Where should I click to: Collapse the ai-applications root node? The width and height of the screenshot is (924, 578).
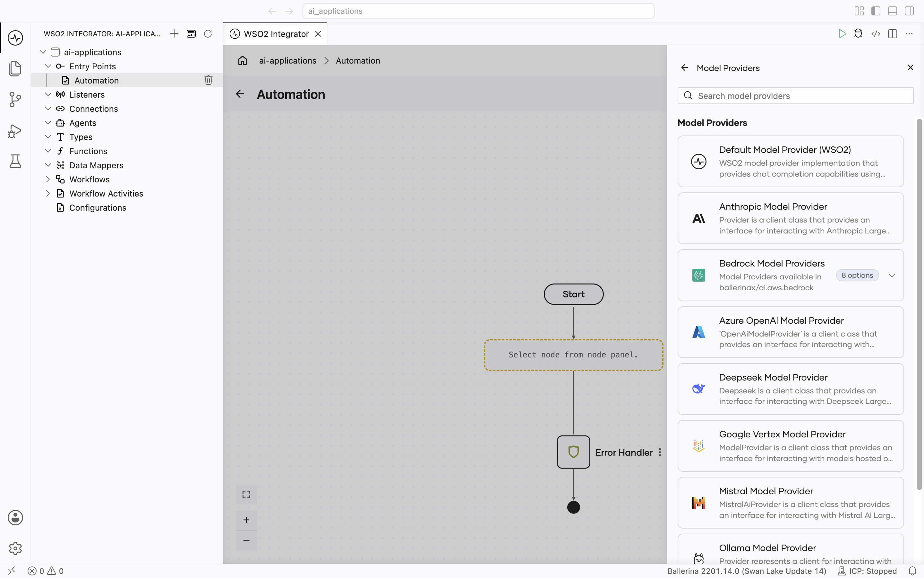[x=43, y=52]
